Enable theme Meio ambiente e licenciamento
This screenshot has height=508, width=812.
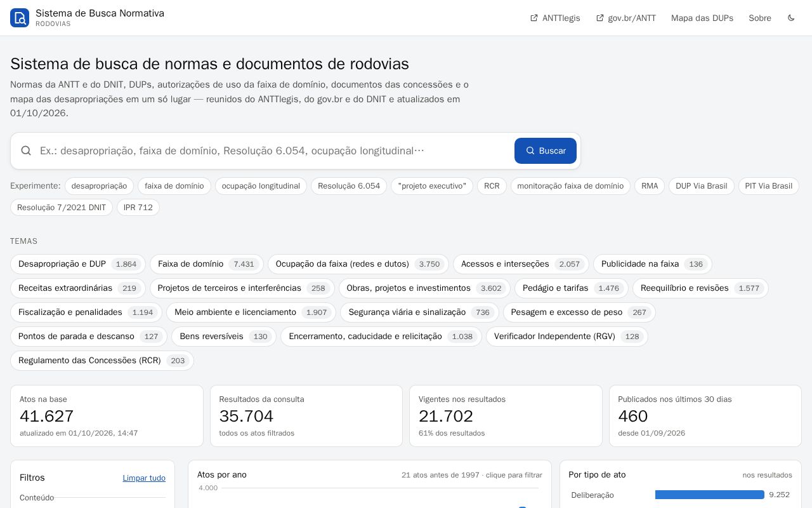click(251, 312)
